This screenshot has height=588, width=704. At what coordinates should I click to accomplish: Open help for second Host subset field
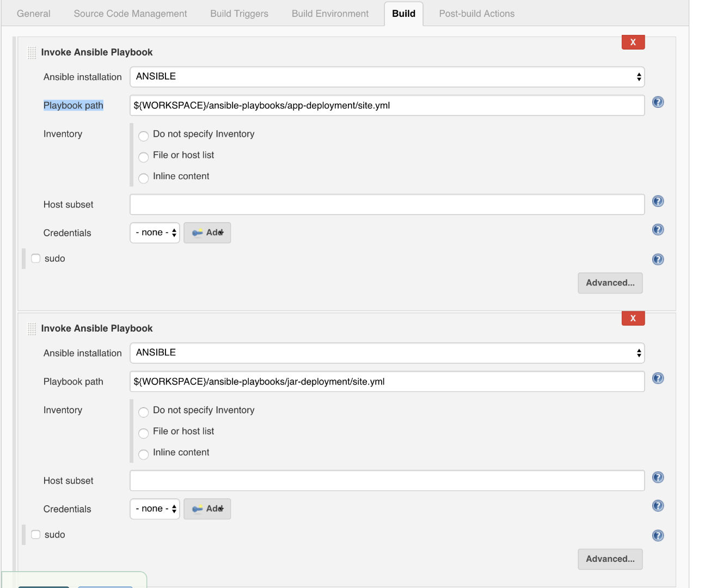pyautogui.click(x=658, y=477)
